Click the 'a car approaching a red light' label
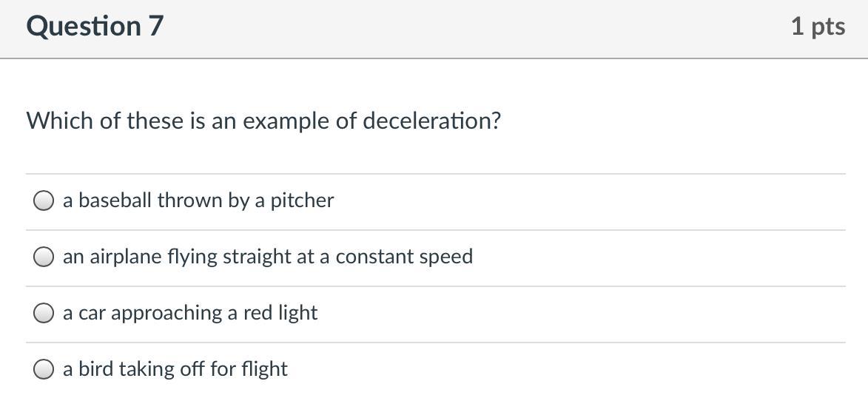This screenshot has height=418, width=868. pos(190,313)
